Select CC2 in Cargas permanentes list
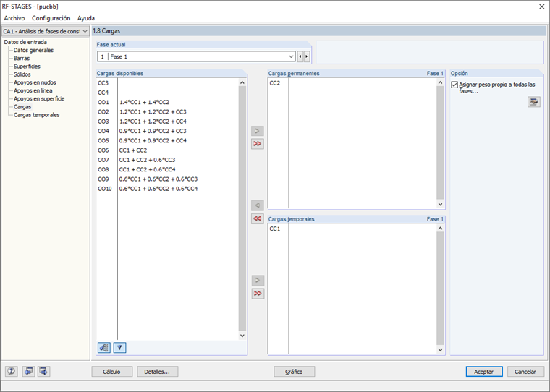This screenshot has height=392, width=550. 352,83
